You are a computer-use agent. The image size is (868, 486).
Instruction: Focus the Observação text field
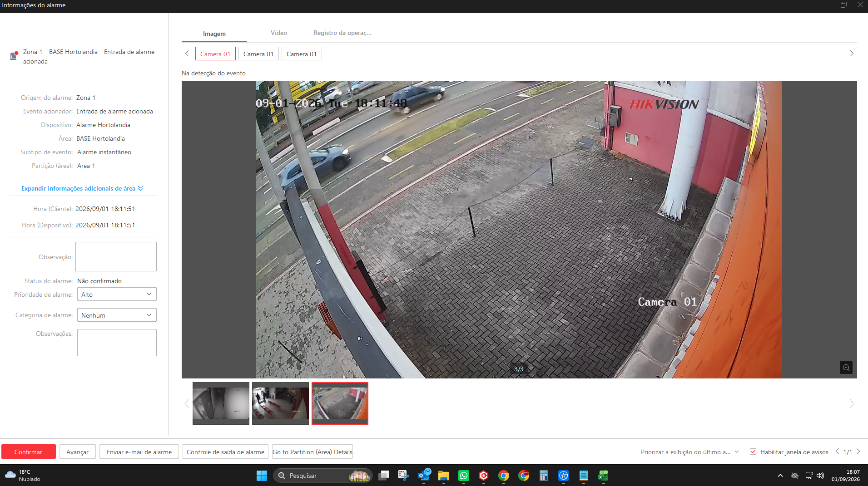(116, 257)
